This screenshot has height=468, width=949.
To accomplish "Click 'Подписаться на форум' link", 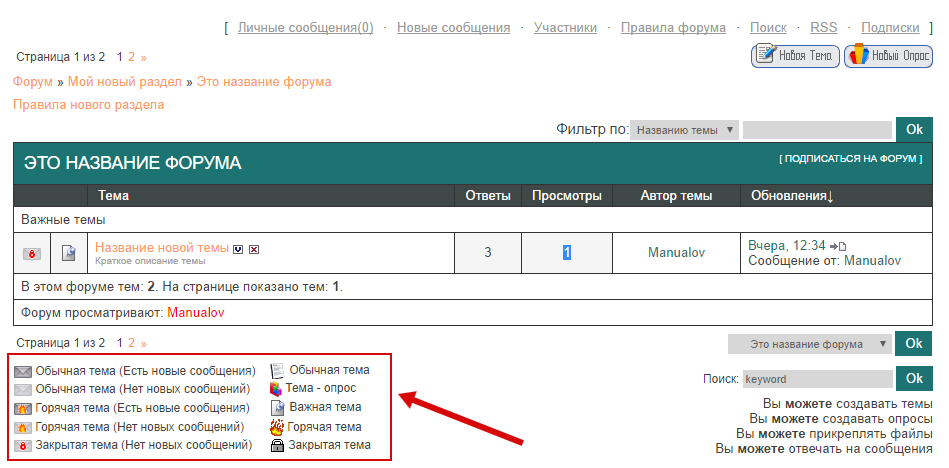I will click(850, 159).
